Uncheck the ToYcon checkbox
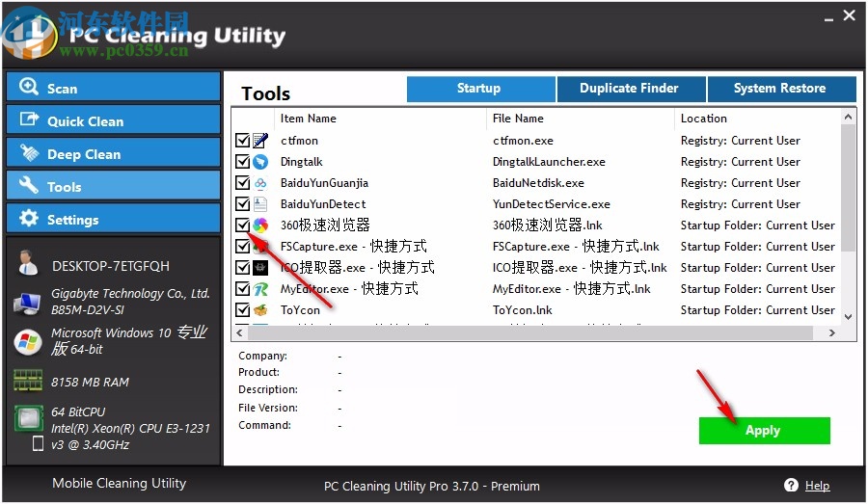 [x=242, y=309]
